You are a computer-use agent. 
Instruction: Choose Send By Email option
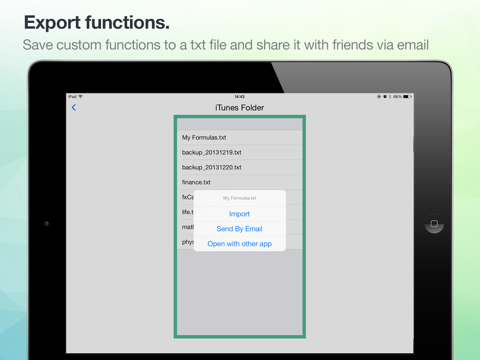point(239,229)
